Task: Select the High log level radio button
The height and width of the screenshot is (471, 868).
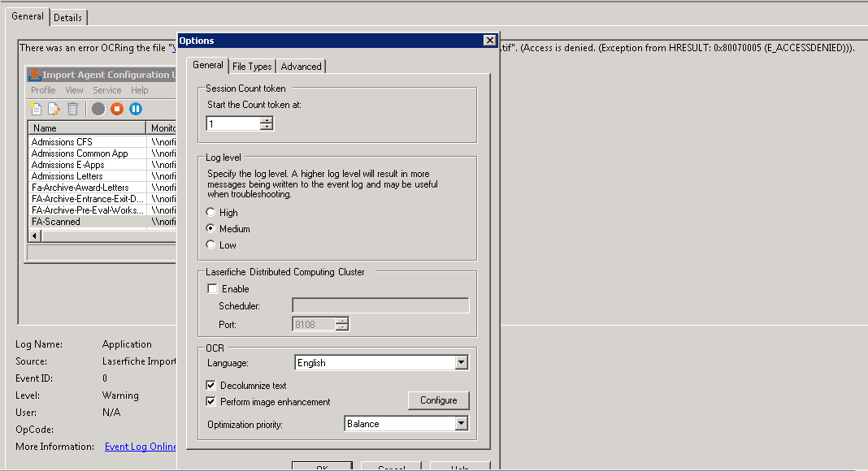Action: coord(211,213)
